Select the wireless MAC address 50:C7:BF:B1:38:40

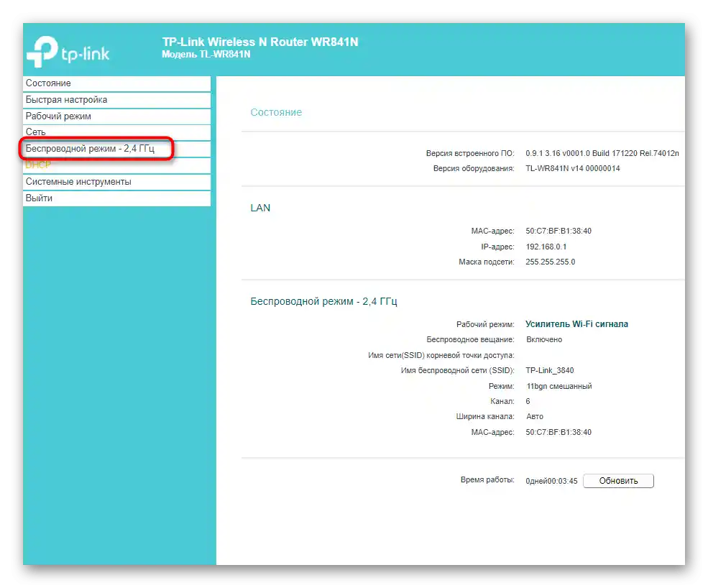coord(558,433)
